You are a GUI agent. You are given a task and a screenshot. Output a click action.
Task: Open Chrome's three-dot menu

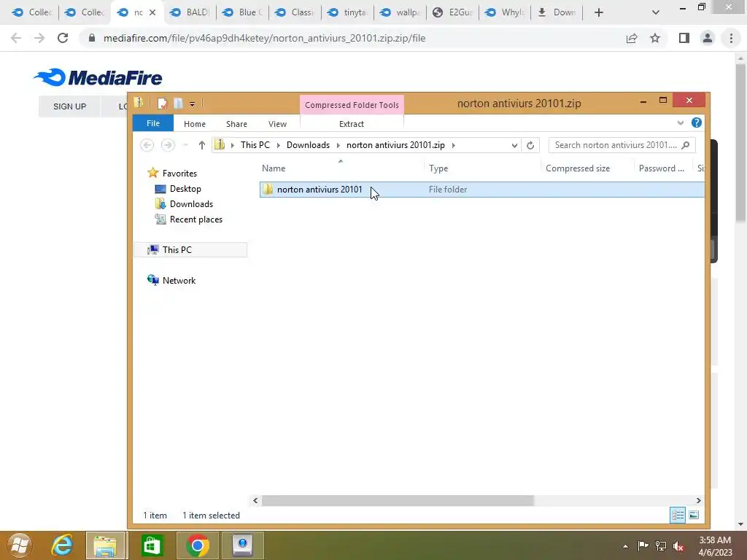[731, 38]
